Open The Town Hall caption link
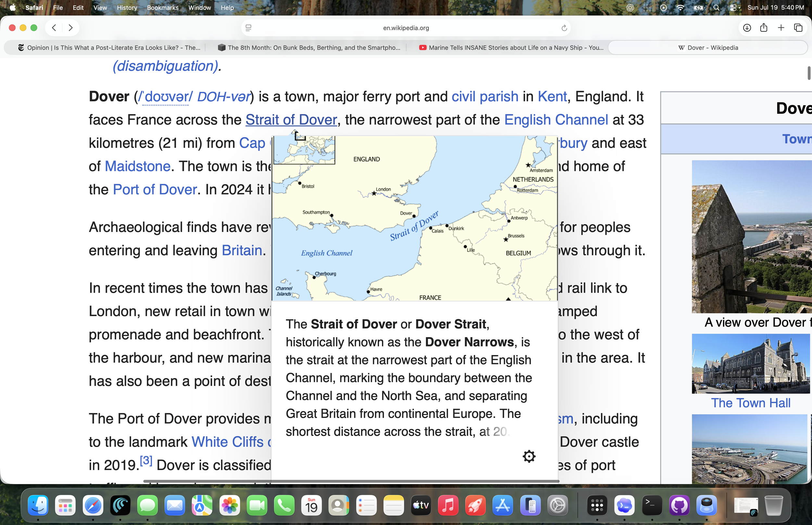Viewport: 812px width, 525px height. tap(751, 403)
